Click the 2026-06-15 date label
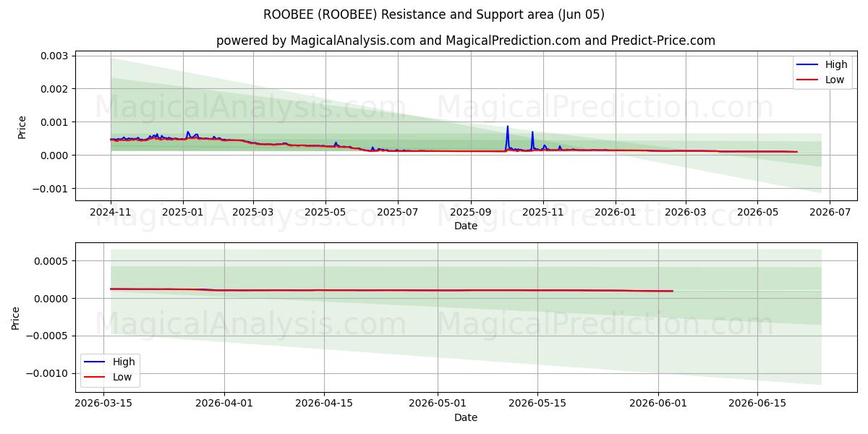 757,404
